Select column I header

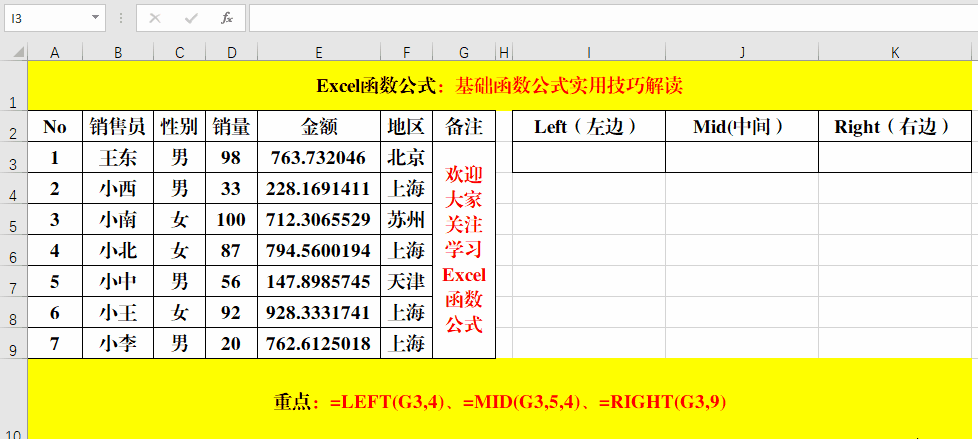tap(589, 53)
